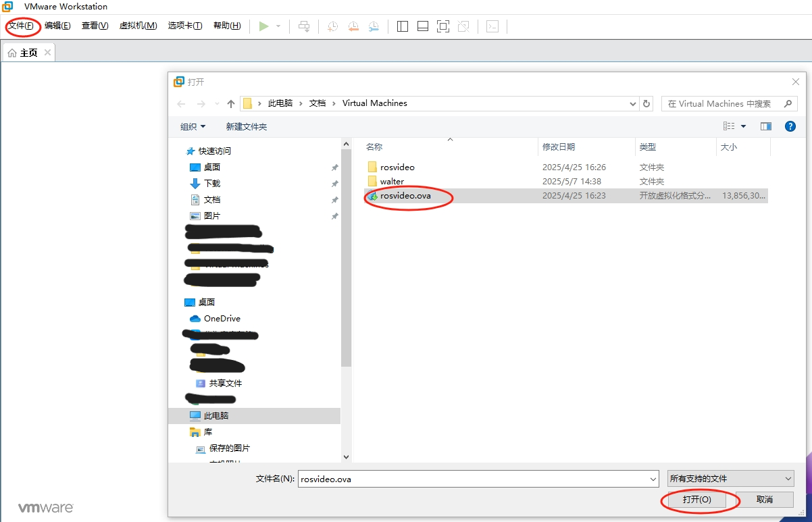Click the send Ctrl+Alt+Del icon

coord(304,26)
